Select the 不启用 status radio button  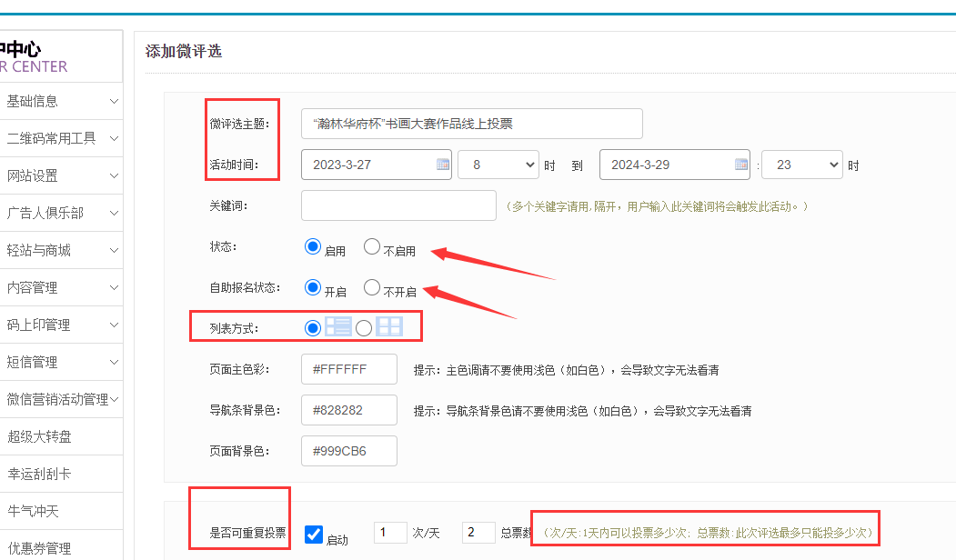point(372,246)
